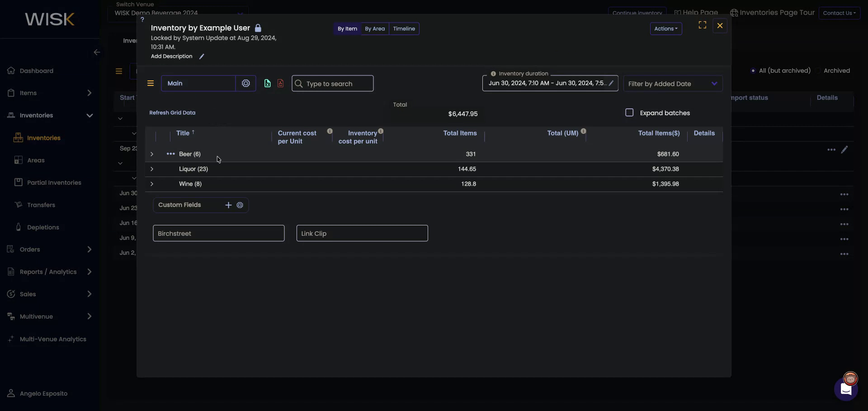Viewport: 868px width, 411px height.
Task: Open the Filter by Added Date dropdown
Action: click(x=673, y=83)
